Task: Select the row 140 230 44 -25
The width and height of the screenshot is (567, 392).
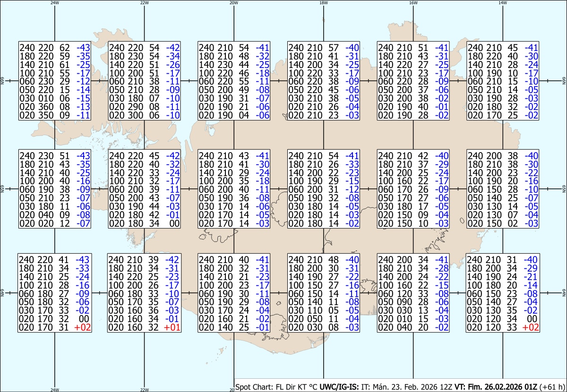Action: point(234,64)
